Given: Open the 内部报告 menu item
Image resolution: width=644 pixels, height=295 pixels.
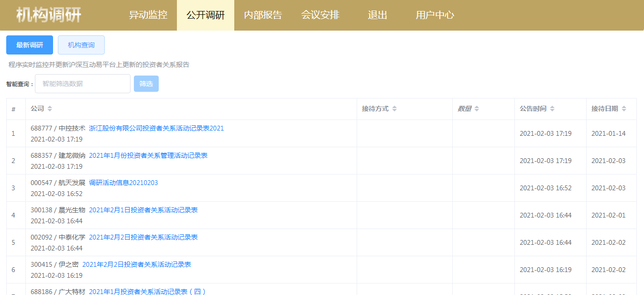Looking at the screenshot, I should (x=263, y=15).
